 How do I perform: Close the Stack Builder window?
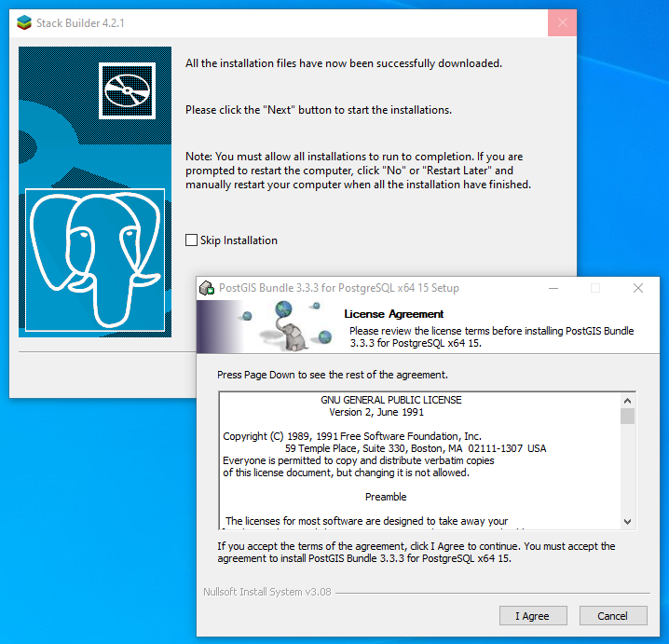point(563,22)
